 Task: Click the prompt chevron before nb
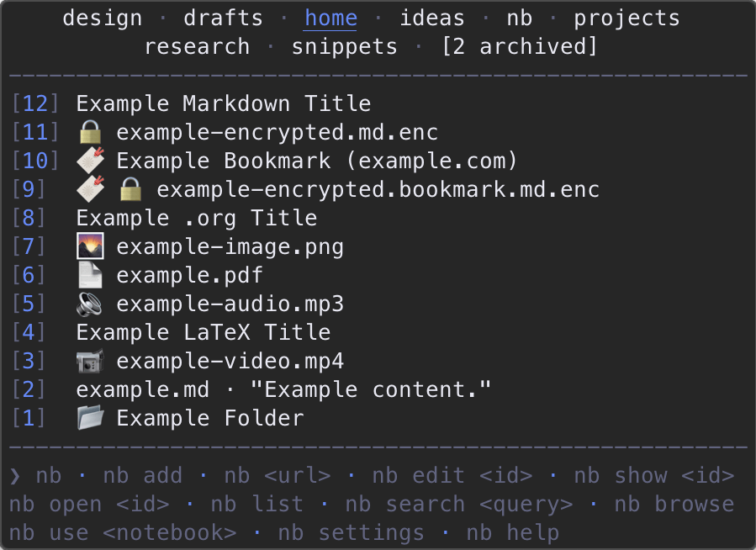[15, 476]
